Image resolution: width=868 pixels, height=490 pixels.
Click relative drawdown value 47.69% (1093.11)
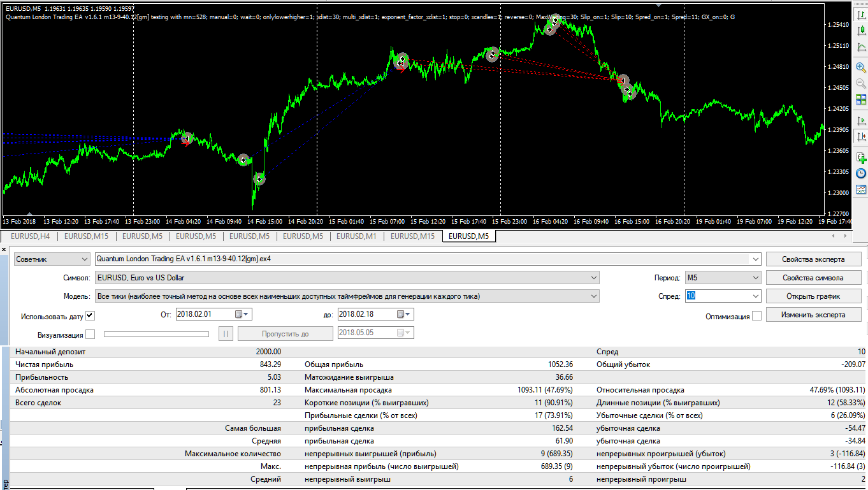point(837,390)
